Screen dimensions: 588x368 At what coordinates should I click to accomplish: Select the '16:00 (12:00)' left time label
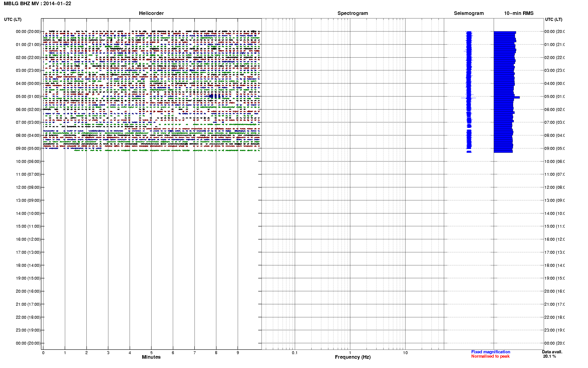point(28,239)
